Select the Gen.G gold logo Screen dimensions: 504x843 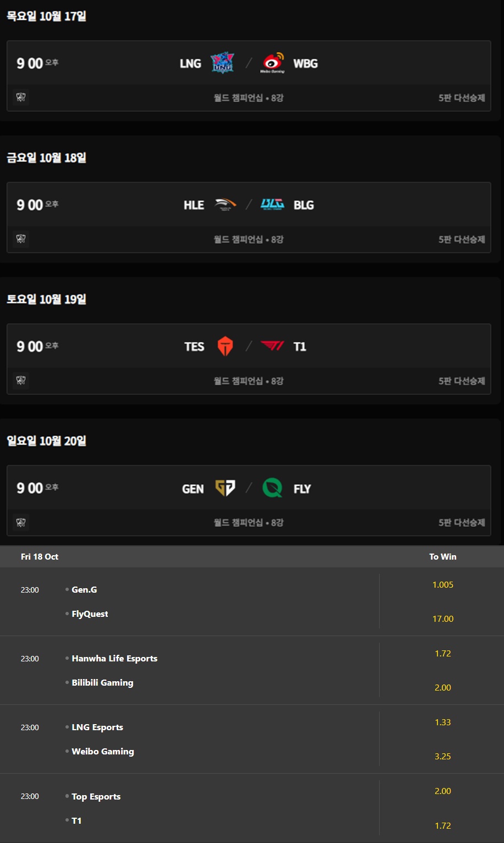225,488
